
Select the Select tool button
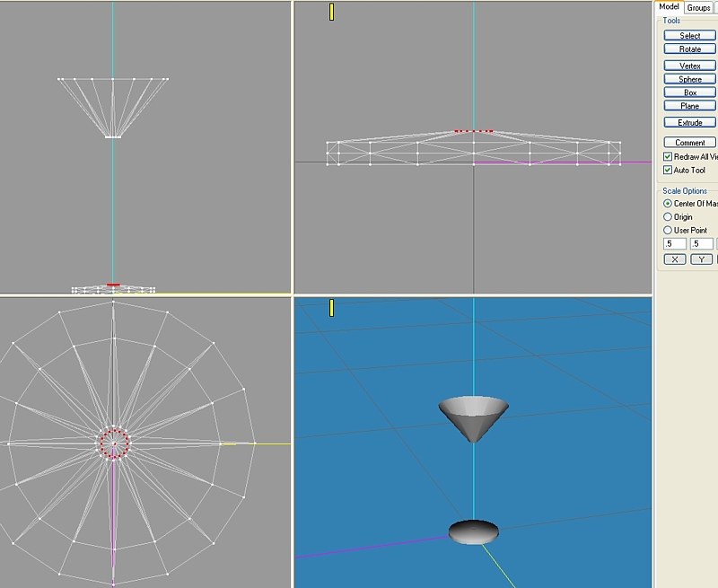tap(689, 36)
